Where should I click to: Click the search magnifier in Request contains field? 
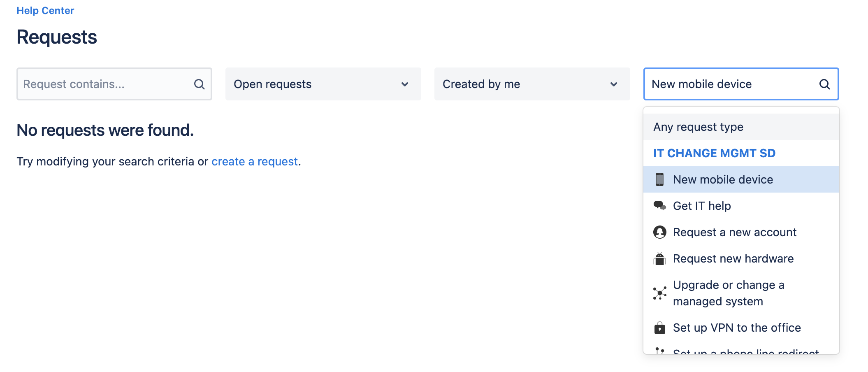[x=200, y=84]
